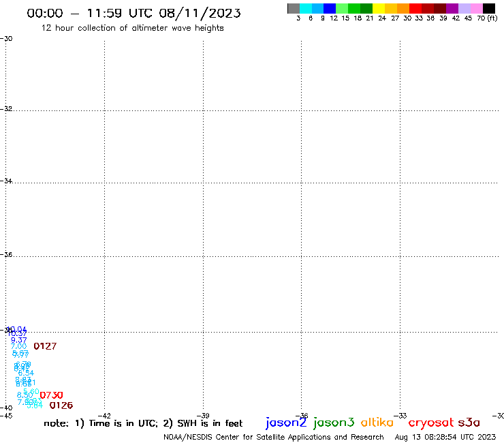Click the '45' color scale label
This screenshot has width=504, height=443.
click(468, 18)
